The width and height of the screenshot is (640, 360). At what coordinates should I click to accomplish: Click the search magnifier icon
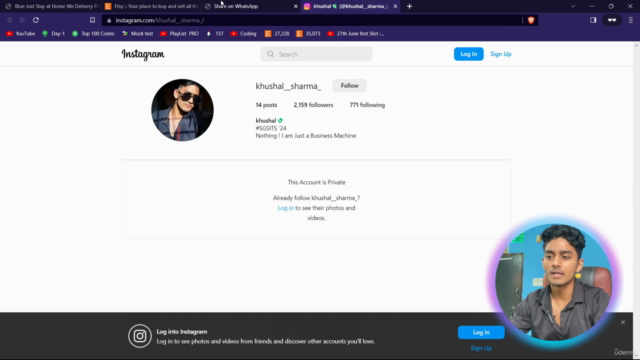coord(270,54)
